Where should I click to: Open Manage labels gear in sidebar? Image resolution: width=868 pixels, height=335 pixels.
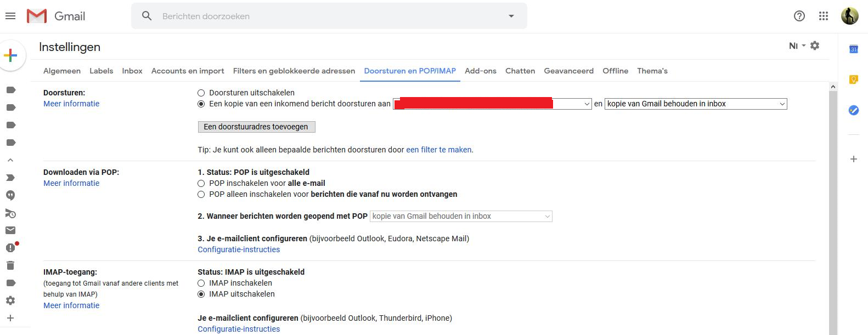click(10, 300)
